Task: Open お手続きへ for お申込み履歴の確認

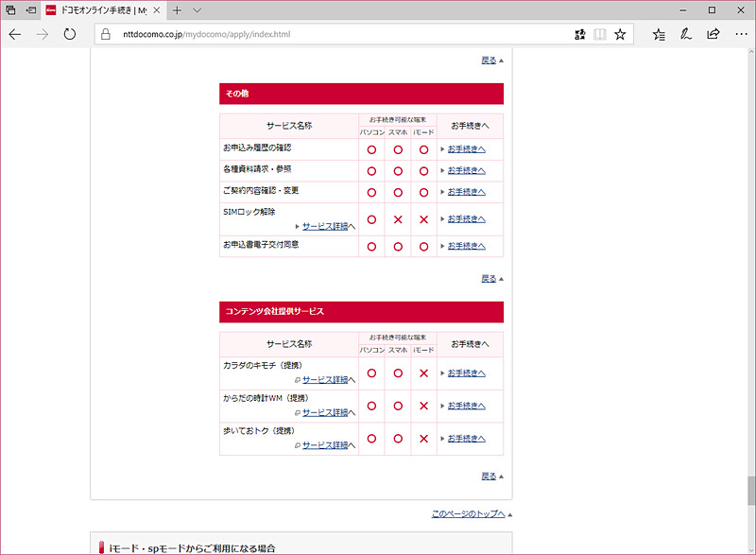Action: pyautogui.click(x=466, y=149)
